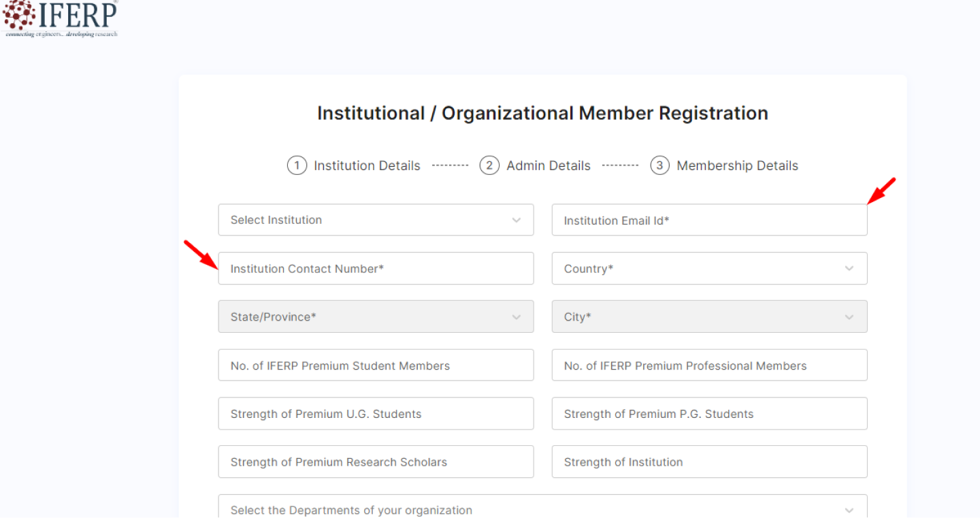
Task: Click the Strength of Institution field
Action: pyautogui.click(x=709, y=462)
